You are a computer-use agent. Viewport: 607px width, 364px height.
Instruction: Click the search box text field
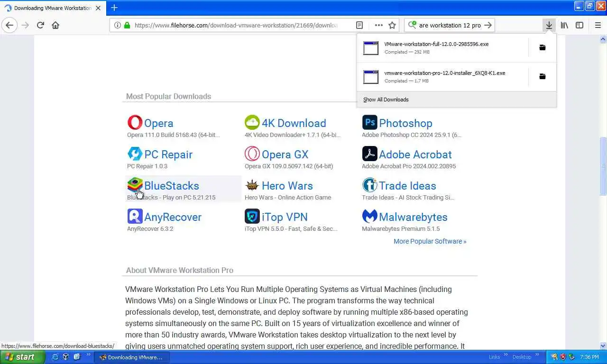[450, 25]
